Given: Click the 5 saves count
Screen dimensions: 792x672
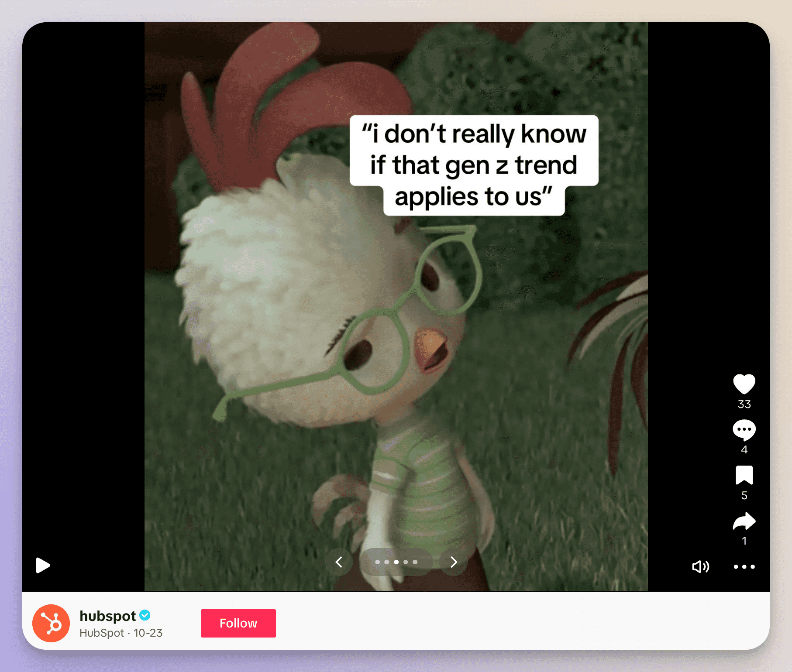Looking at the screenshot, I should click(x=744, y=495).
